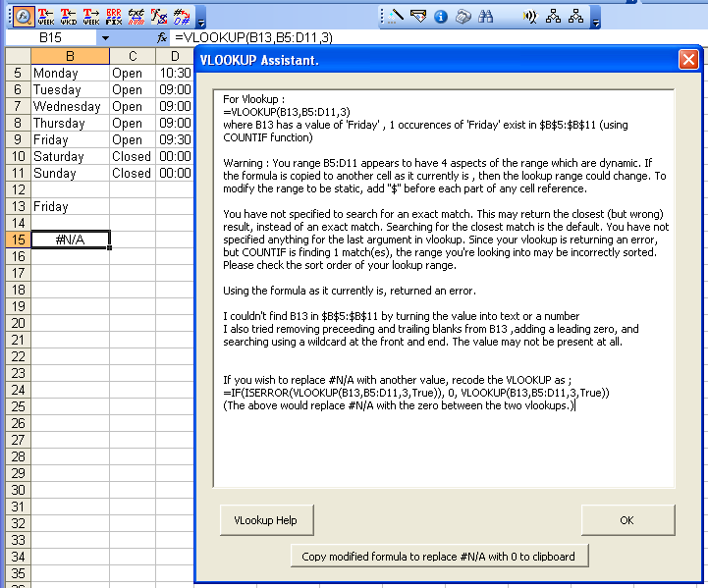This screenshot has width=708, height=588.
Task: Select cell containing Thursday
Action: (x=70, y=123)
